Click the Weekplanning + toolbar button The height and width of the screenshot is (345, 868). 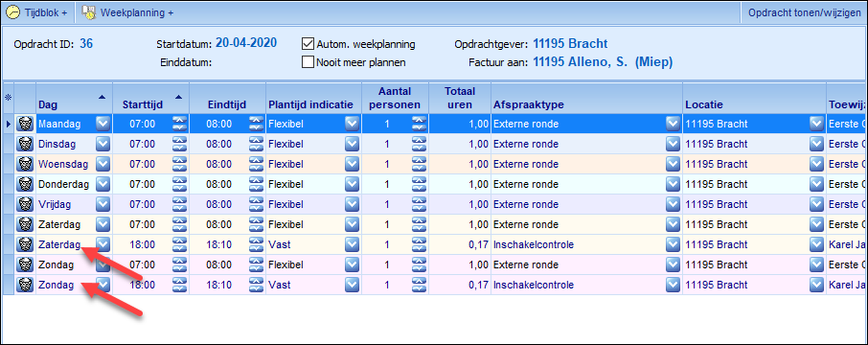[127, 13]
